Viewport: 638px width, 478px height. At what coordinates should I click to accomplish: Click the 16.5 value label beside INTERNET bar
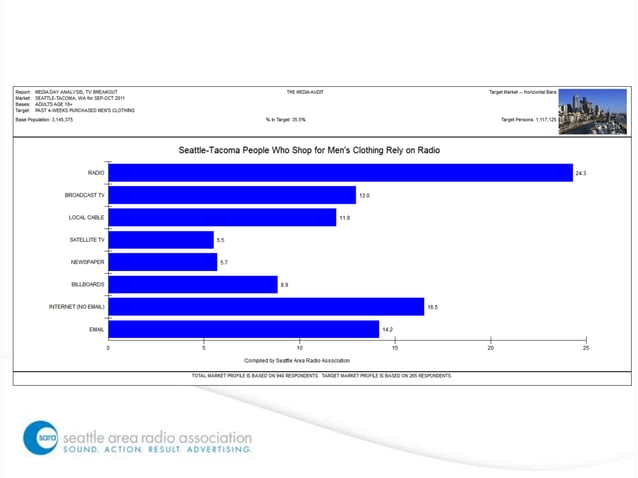point(433,307)
